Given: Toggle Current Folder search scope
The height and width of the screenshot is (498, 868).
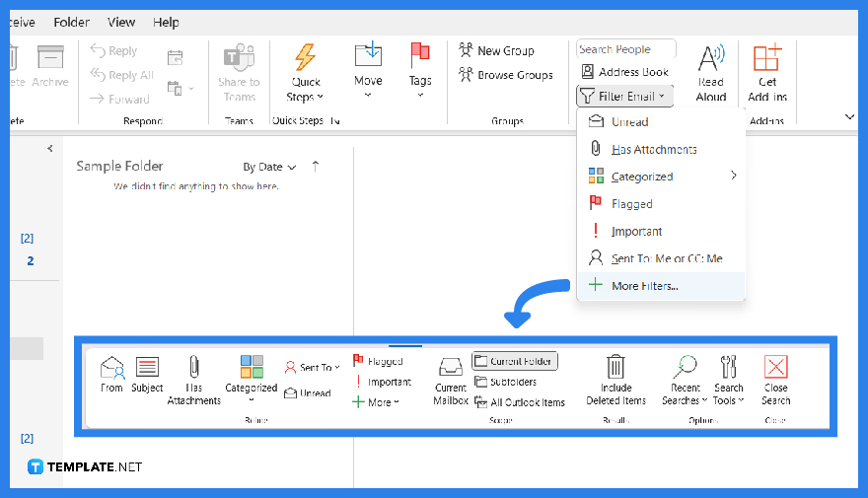Looking at the screenshot, I should 515,361.
